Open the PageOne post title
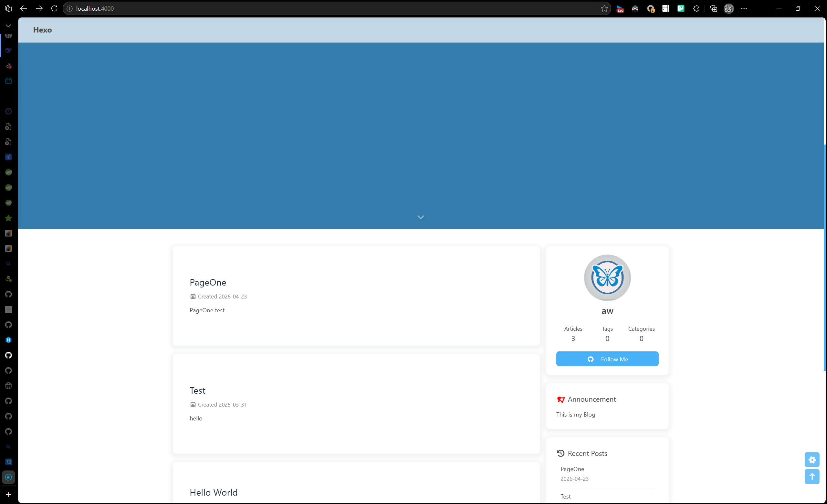 [208, 282]
